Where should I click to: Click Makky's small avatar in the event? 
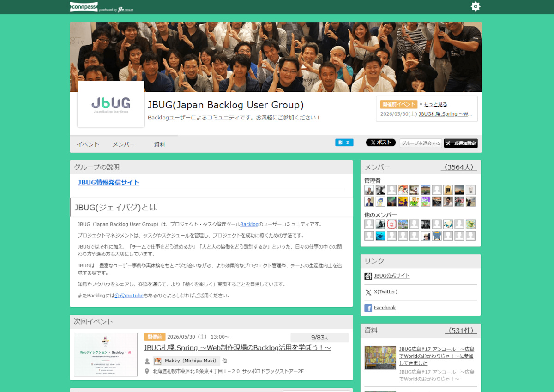click(158, 361)
